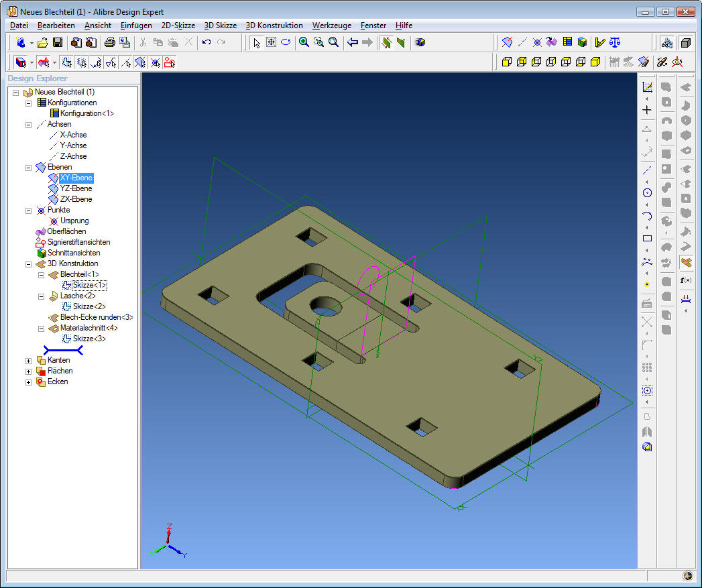Collapse the Ebenen tree node
Screen dimensions: 702x588
28,168
